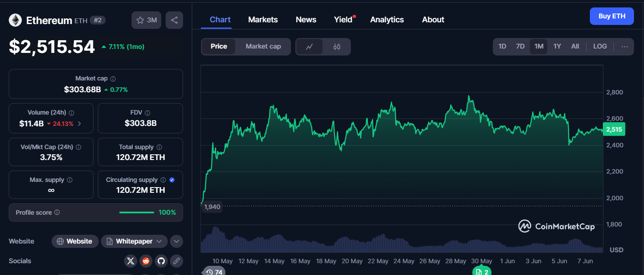Click the verified badge by Circulating supply
This screenshot has width=644, height=275.
172,180
